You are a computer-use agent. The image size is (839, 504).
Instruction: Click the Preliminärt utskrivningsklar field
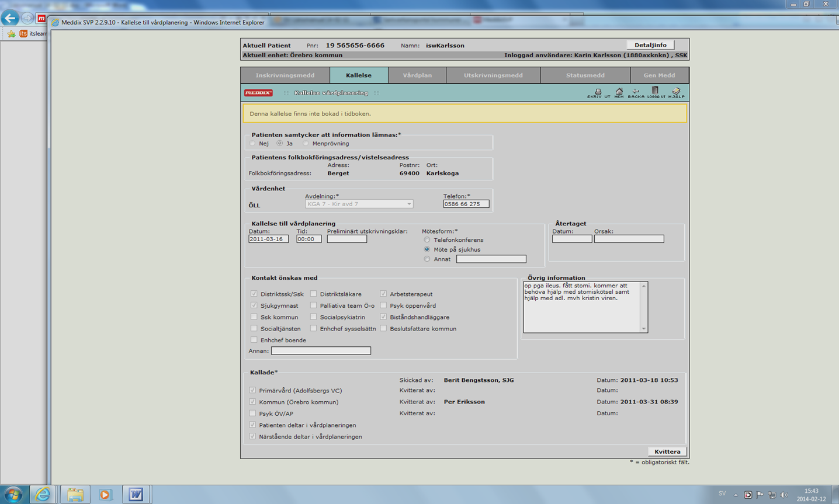(347, 239)
